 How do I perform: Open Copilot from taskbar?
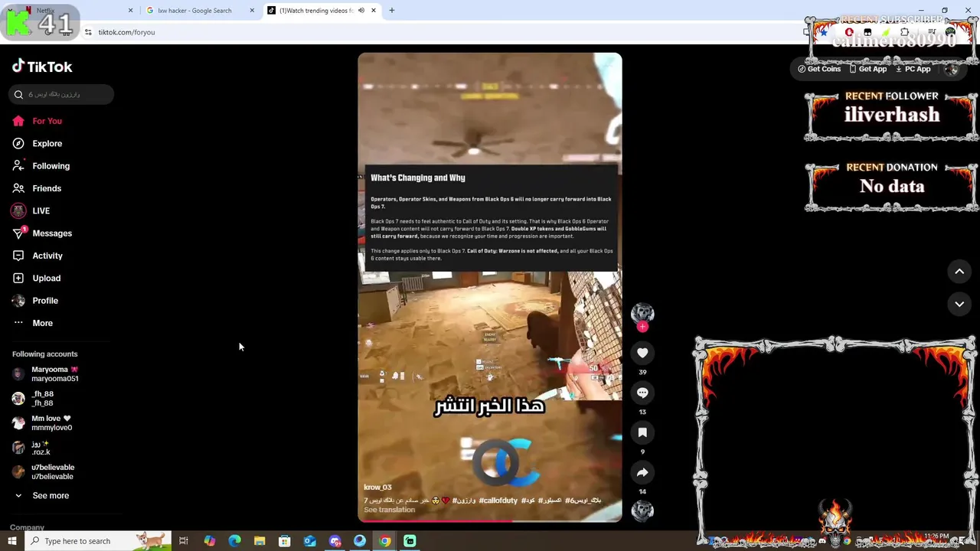click(209, 541)
